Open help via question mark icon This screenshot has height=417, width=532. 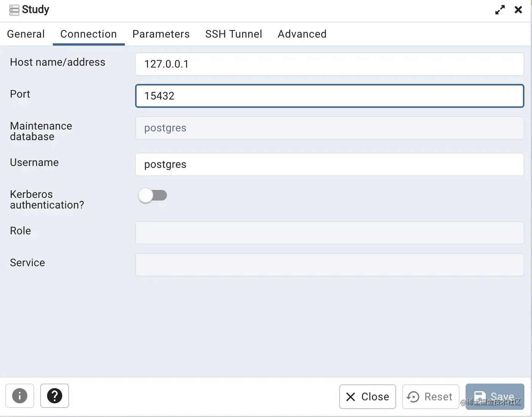coord(55,396)
